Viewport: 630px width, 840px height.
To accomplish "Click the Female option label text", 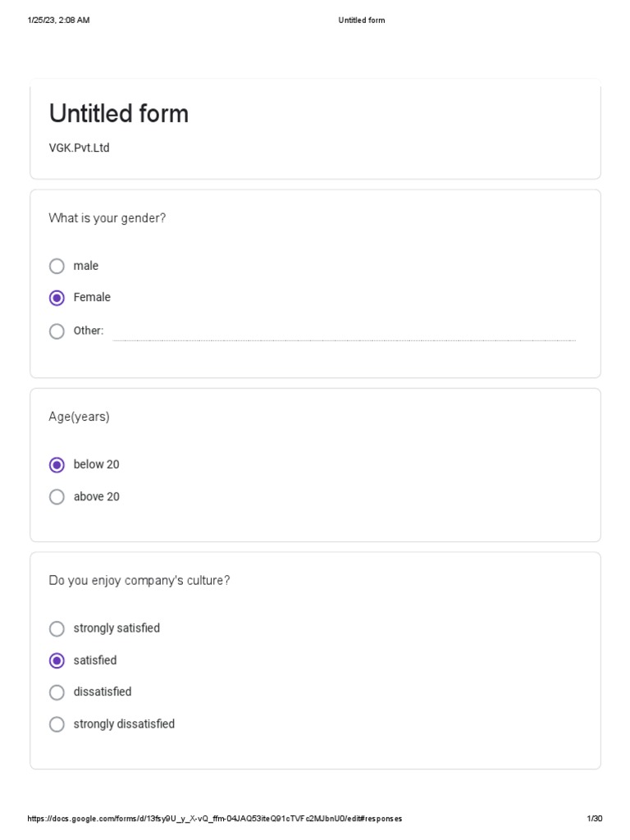I will [92, 298].
